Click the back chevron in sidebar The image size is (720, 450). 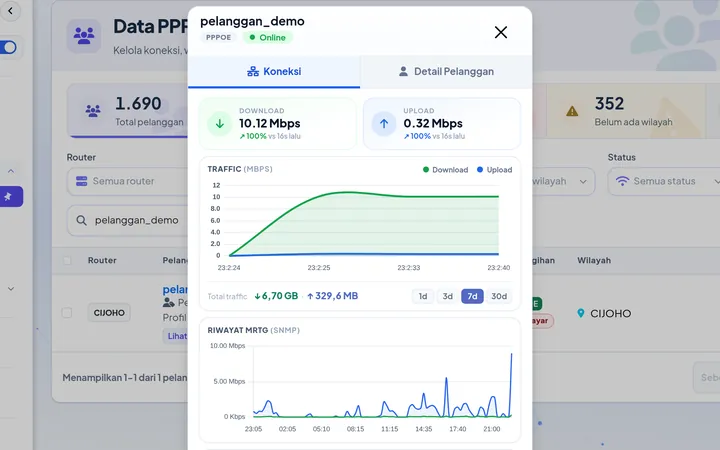tap(11, 11)
